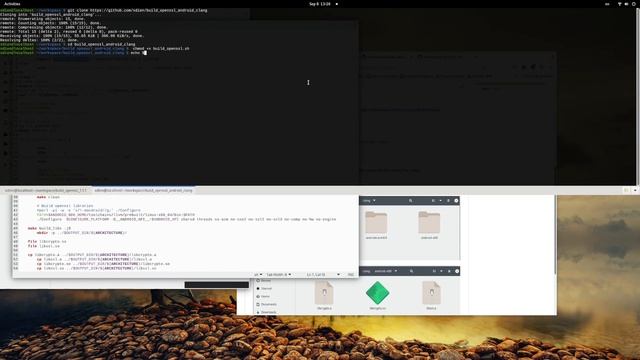Switch to the build_openssl_111 terminal tab
Image resolution: width=640 pixels, height=360 pixels.
coord(46,190)
